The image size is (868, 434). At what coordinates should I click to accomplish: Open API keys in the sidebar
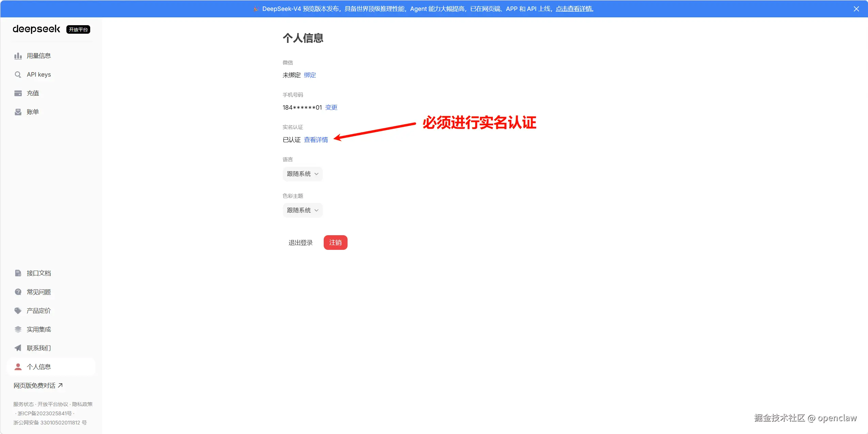pyautogui.click(x=51, y=75)
